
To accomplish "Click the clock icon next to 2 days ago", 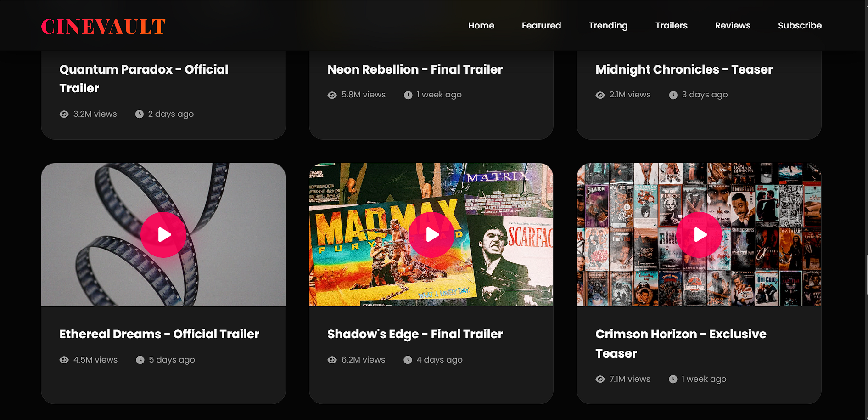I will (140, 114).
